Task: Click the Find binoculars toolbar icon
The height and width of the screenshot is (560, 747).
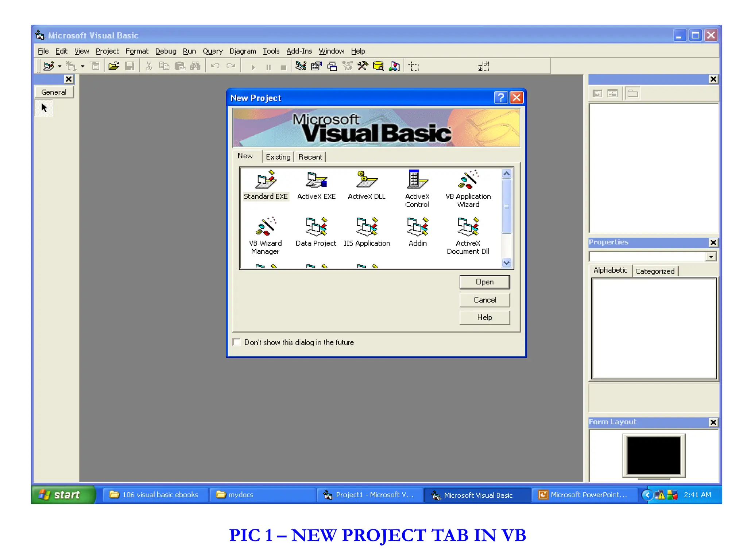Action: tap(195, 66)
